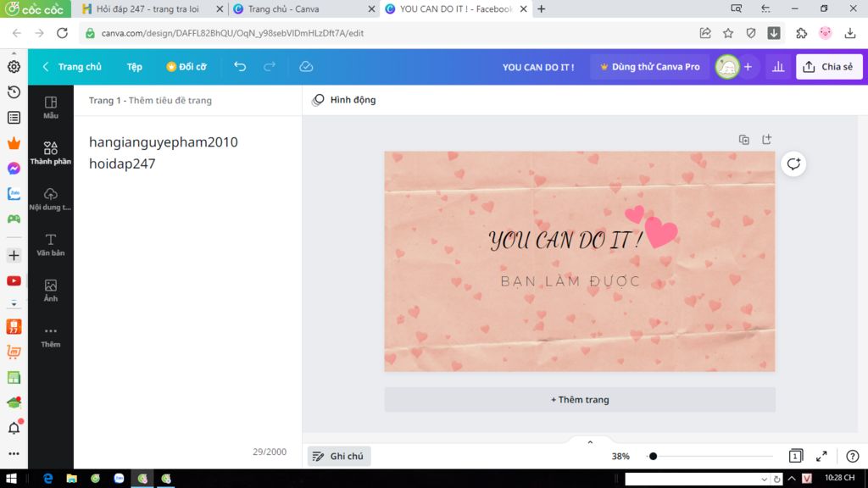The width and height of the screenshot is (868, 488).
Task: Expand the page strip chevron
Action: point(590,442)
